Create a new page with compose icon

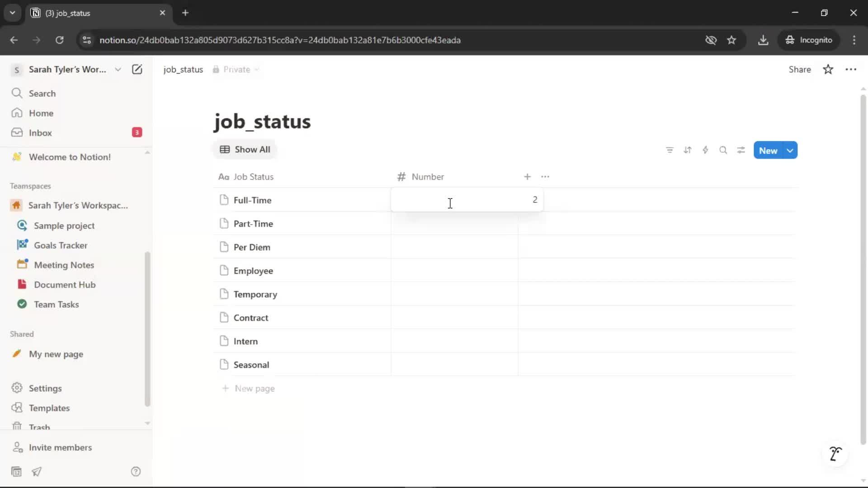[x=137, y=70]
